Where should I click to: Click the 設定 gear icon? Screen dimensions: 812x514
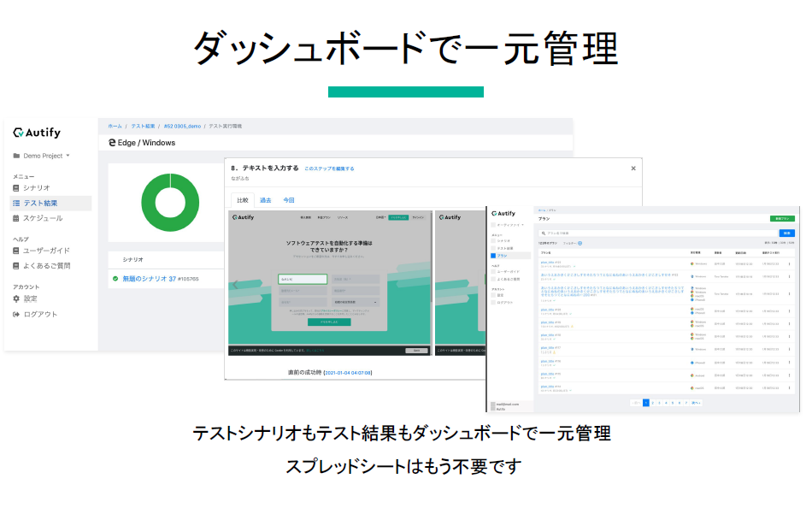click(16, 298)
